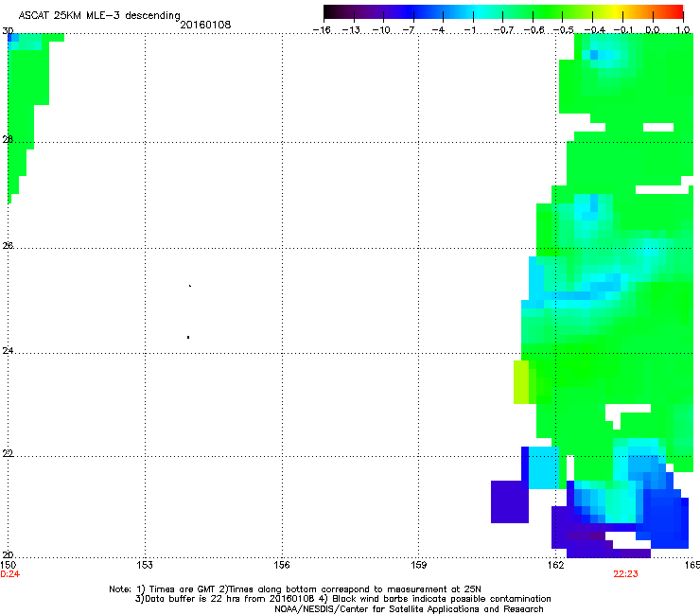The image size is (700, 615).
Task: Click the -13 color bar label
Action: tap(351, 30)
